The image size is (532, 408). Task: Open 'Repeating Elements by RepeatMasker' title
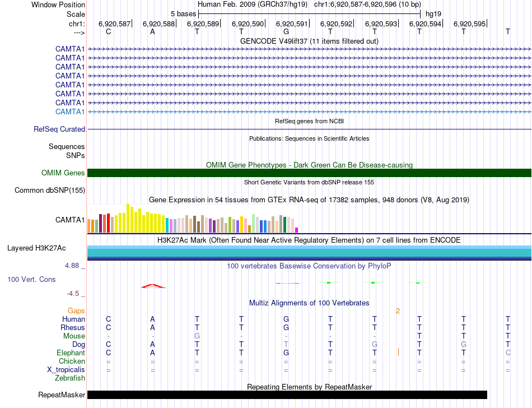pos(309,387)
